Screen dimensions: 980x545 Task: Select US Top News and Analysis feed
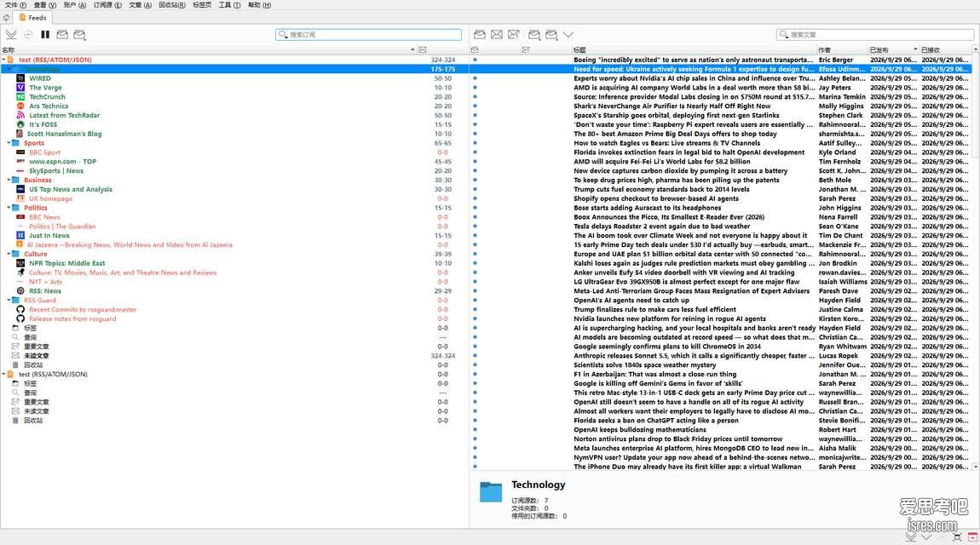click(x=71, y=189)
